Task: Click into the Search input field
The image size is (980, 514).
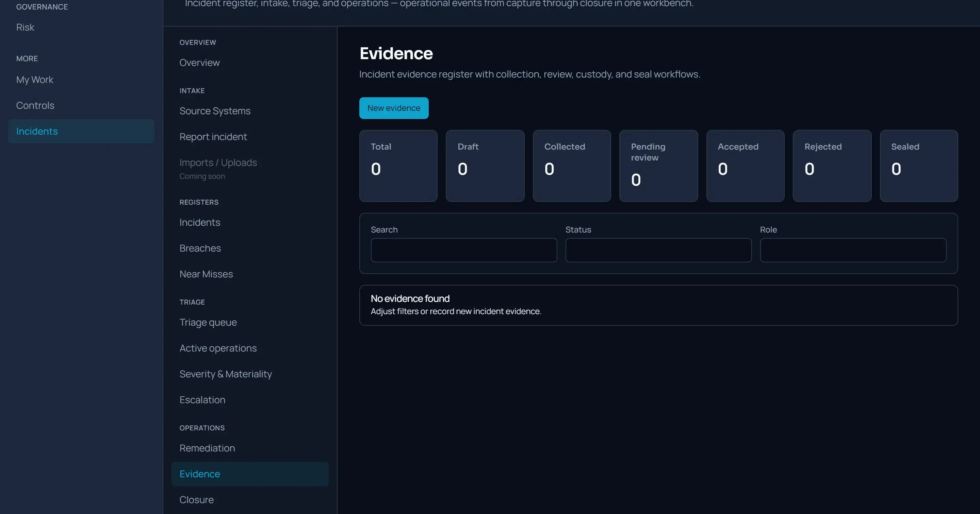Action: [x=464, y=250]
